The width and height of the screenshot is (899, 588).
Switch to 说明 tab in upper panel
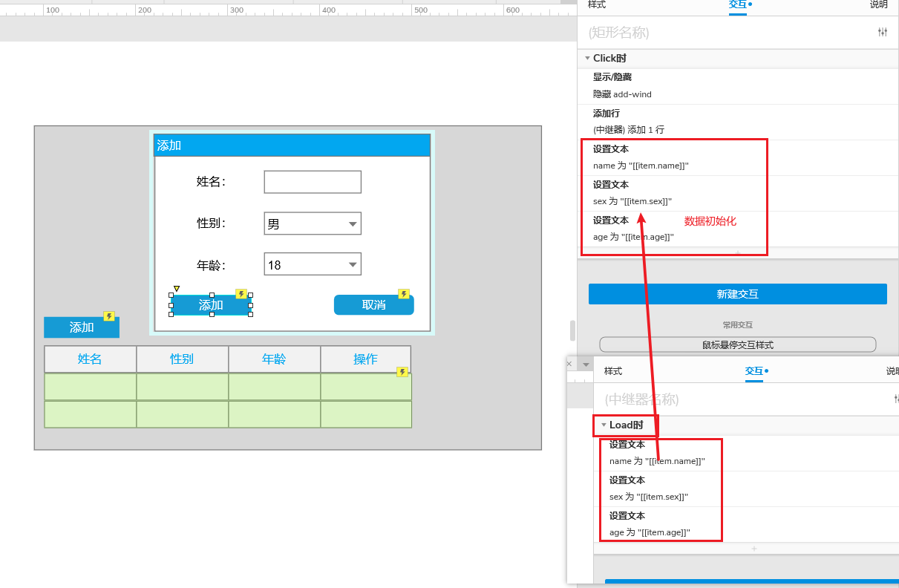(879, 4)
